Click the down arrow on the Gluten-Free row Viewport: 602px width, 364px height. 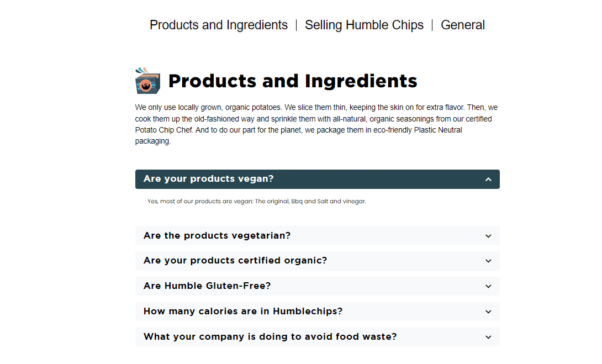click(488, 286)
